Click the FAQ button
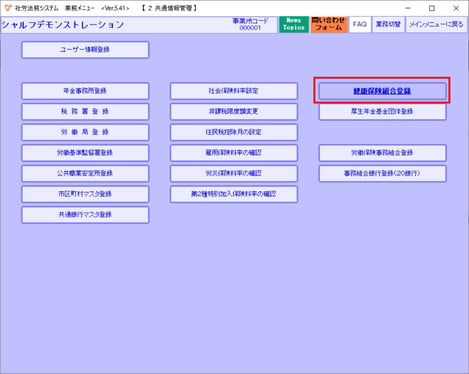This screenshot has width=469, height=374. 360,24
